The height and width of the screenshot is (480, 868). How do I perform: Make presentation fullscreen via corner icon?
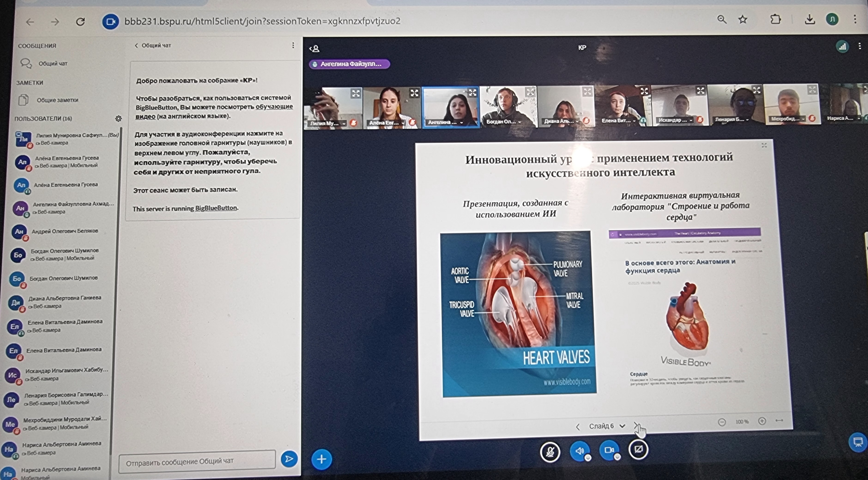pos(764,145)
